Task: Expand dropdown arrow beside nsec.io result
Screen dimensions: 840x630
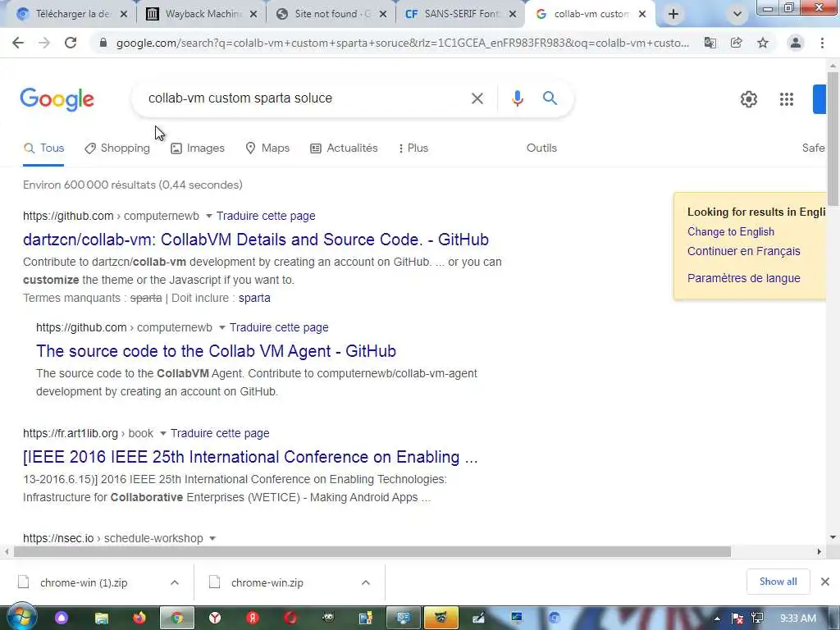Action: point(212,539)
